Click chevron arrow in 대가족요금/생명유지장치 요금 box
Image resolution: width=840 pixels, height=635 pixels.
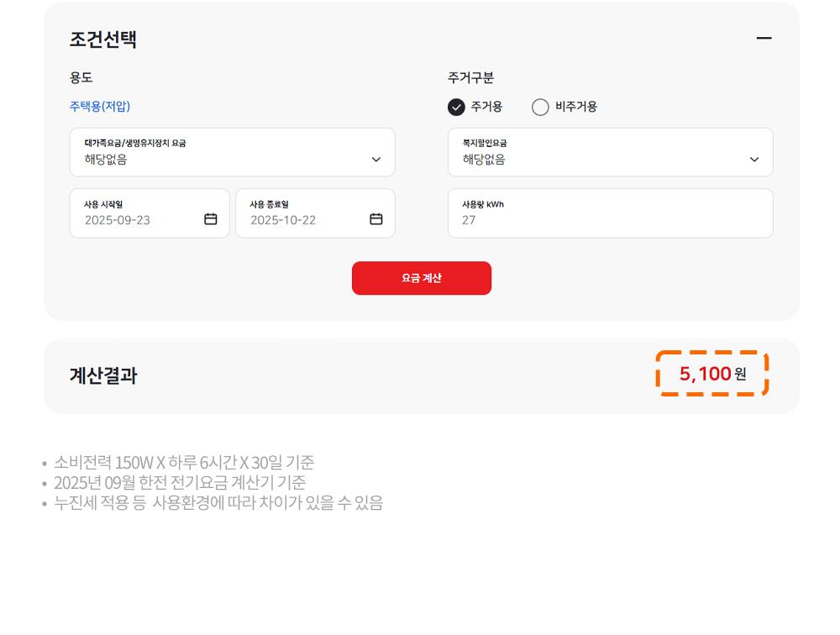tap(376, 160)
